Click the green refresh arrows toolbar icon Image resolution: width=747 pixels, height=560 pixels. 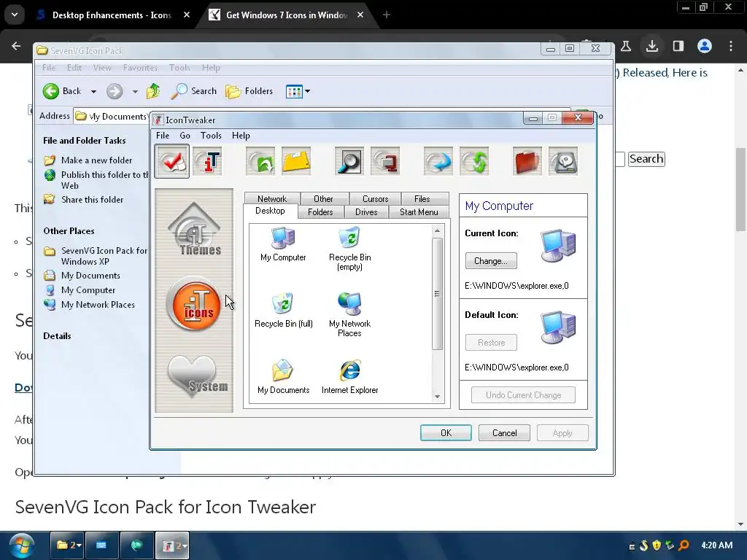point(474,161)
